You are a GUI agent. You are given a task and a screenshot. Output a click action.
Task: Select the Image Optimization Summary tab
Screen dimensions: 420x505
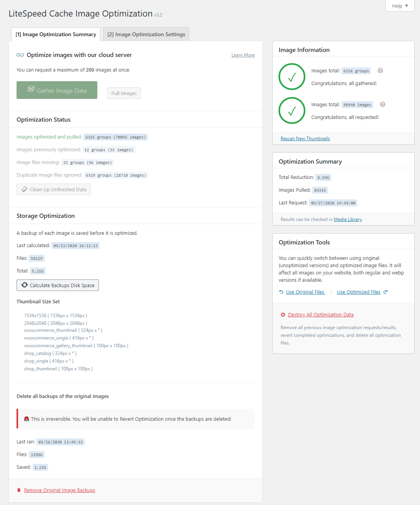[x=56, y=34]
